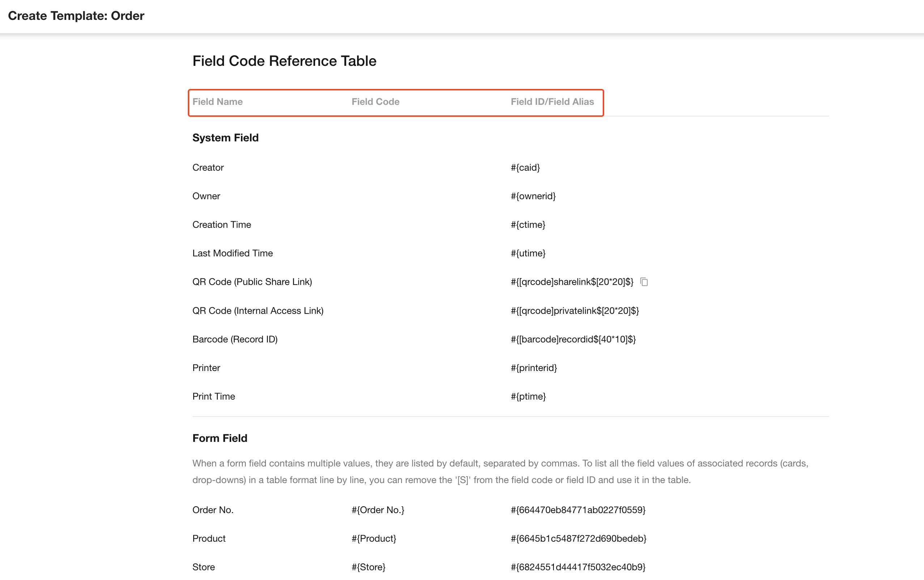
Task: Click the Create Template: Order title
Action: (76, 16)
